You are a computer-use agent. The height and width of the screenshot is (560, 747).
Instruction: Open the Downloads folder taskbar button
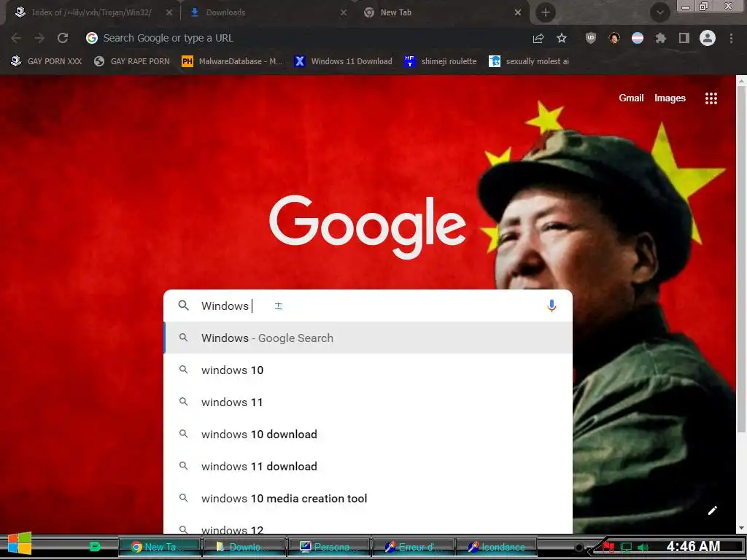click(x=244, y=547)
